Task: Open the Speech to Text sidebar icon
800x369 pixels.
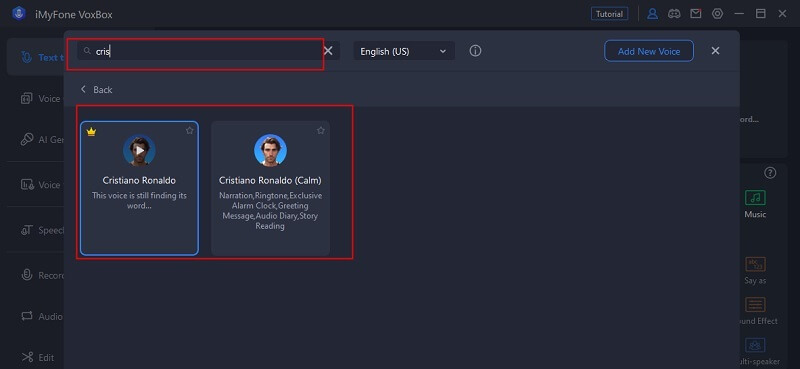Action: 27,230
